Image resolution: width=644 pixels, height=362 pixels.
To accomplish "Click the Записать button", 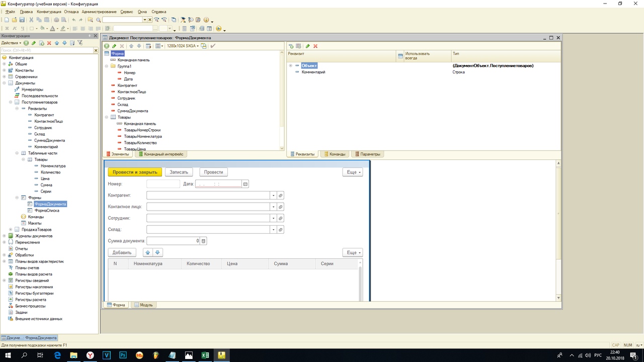I will click(179, 172).
